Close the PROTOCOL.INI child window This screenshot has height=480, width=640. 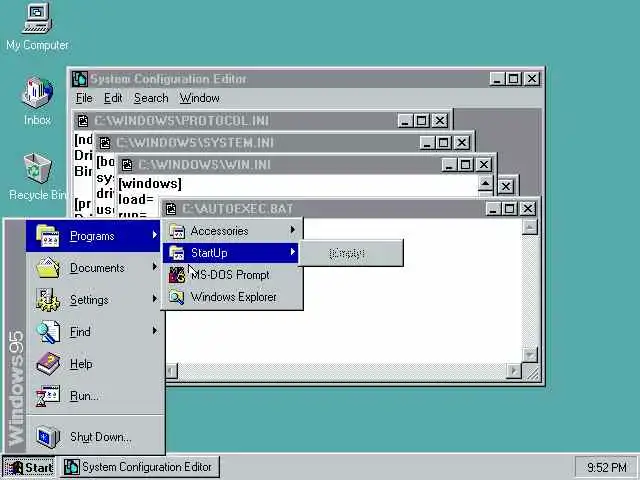[x=440, y=121]
